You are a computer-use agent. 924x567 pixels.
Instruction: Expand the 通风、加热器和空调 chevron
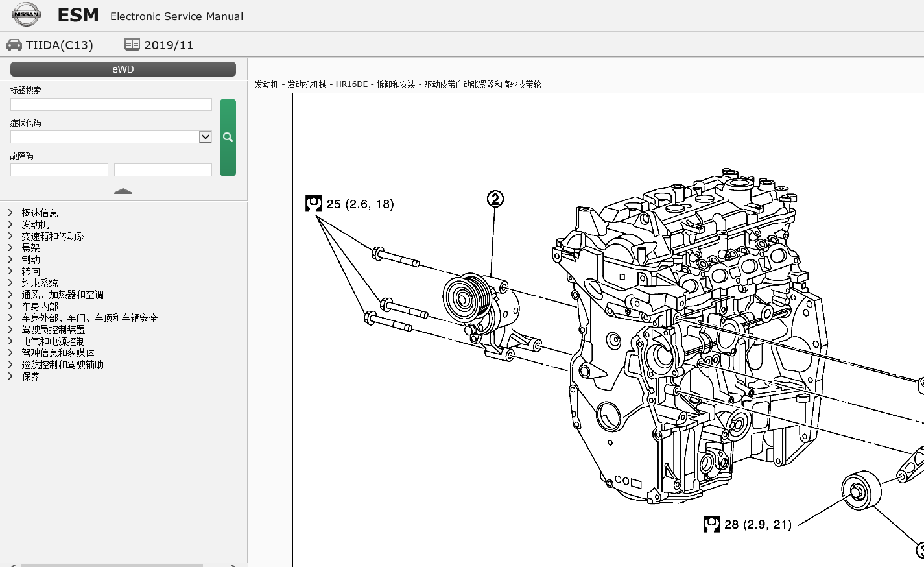click(10, 295)
